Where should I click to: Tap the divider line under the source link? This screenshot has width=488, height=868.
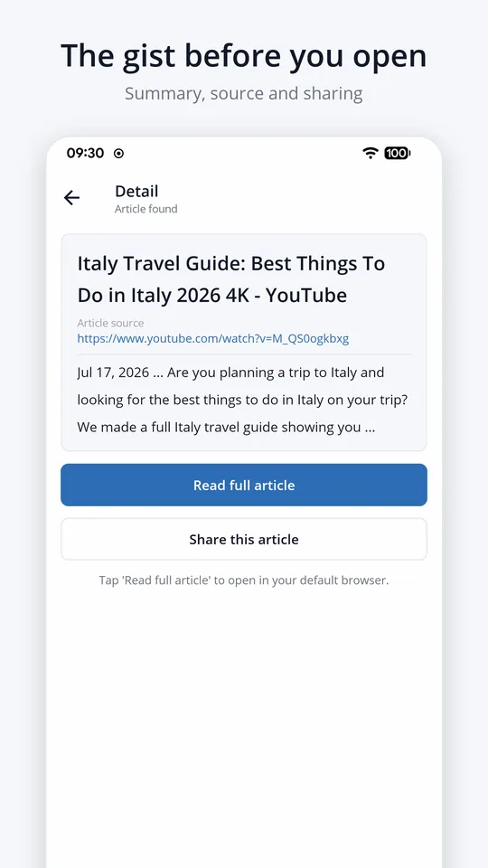tap(244, 354)
